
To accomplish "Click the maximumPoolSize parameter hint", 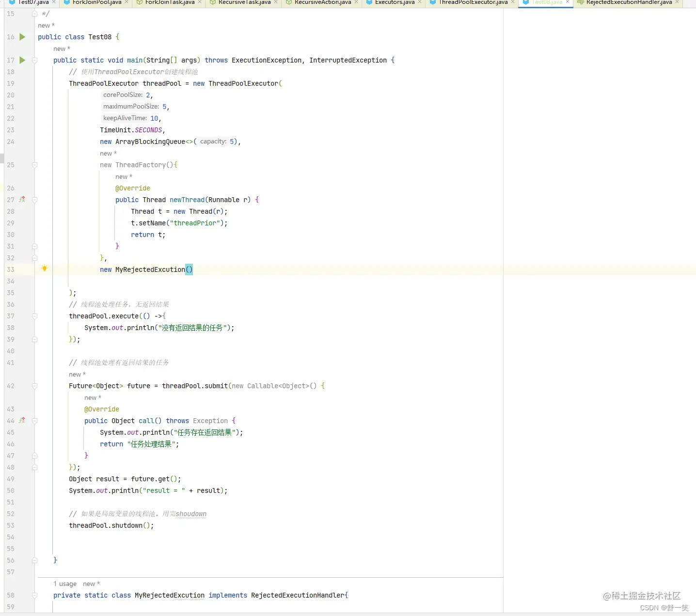I will (x=131, y=107).
